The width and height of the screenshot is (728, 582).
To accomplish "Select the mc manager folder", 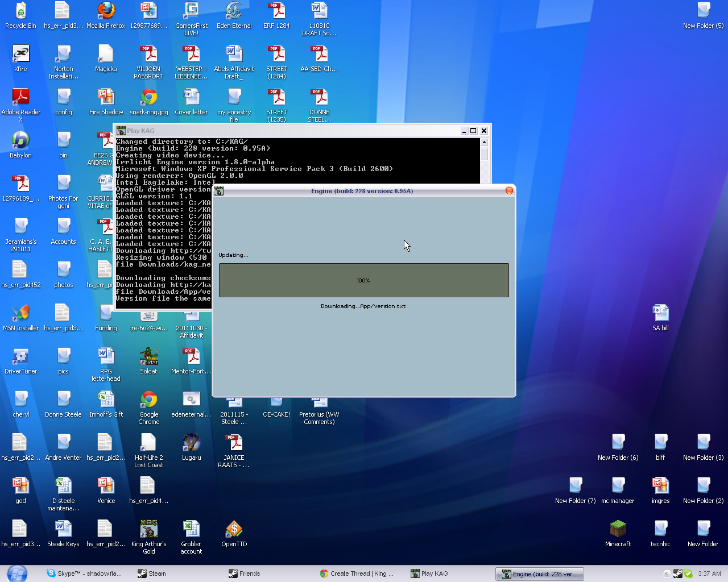I will 618,491.
